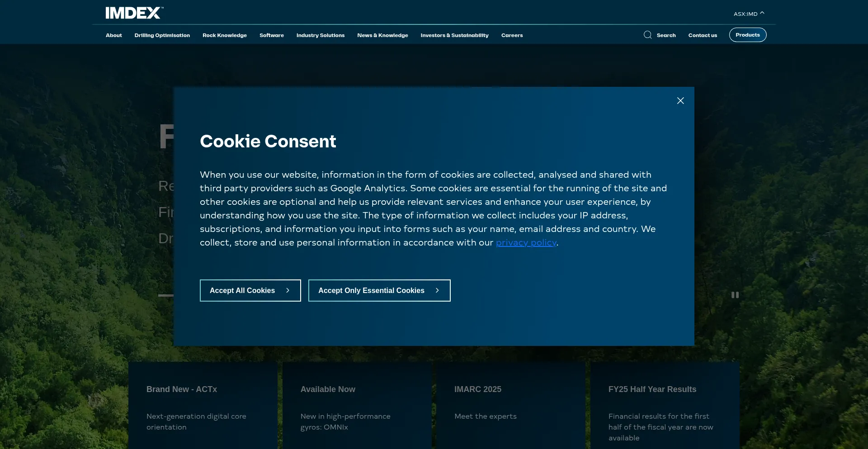Open the privacy policy link
868x449 pixels.
pos(526,243)
